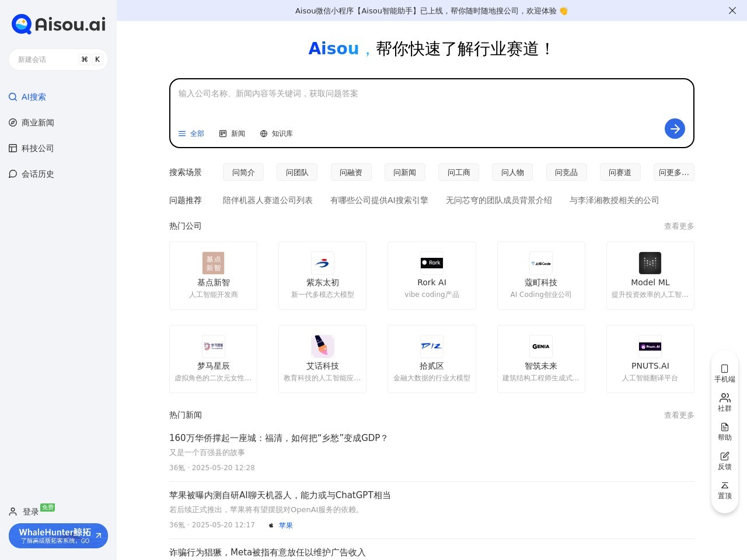Choose the 问融资 scenario chip
747x560 pixels.
[351, 172]
